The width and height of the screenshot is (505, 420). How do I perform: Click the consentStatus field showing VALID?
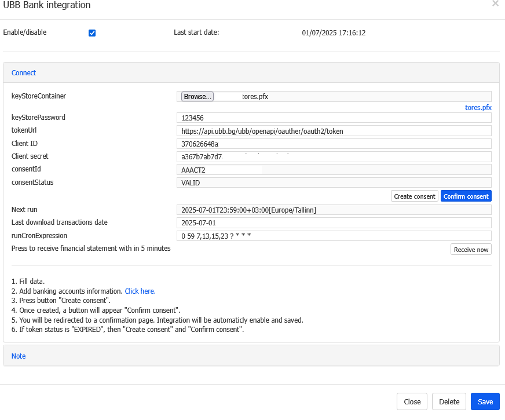click(334, 182)
